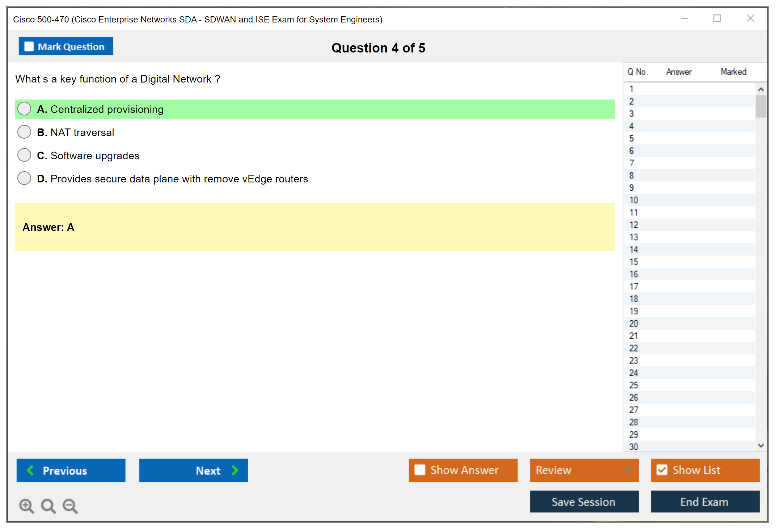Choose option C Software upgrades
Viewport: 778px width, 532px height.
point(24,155)
